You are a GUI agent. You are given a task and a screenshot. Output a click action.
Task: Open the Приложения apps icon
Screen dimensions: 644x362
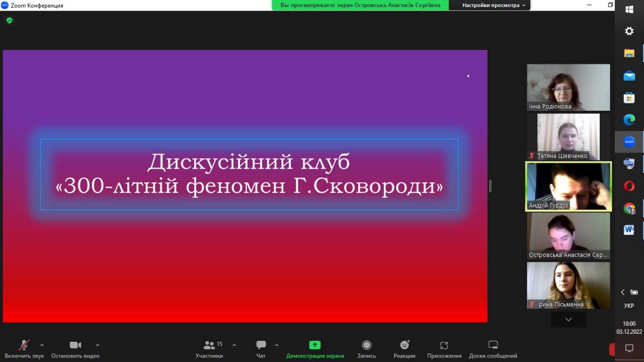(444, 345)
